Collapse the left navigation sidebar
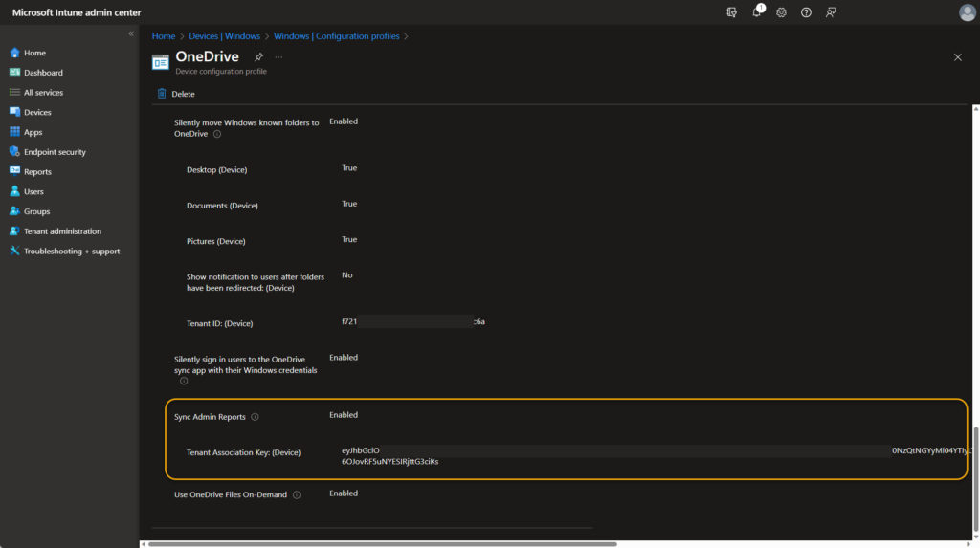 pos(130,33)
